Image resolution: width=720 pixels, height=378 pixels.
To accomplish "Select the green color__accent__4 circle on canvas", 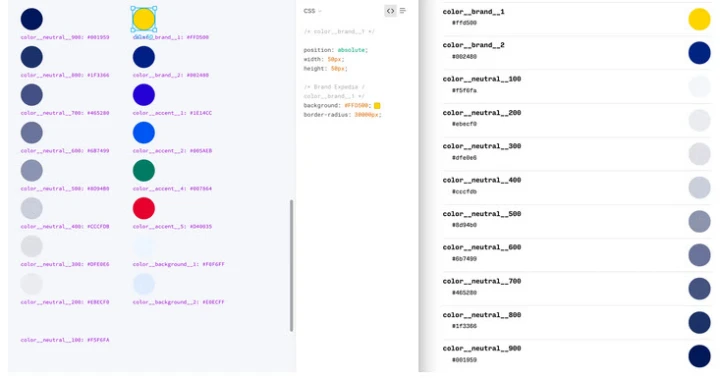I will pyautogui.click(x=144, y=170).
